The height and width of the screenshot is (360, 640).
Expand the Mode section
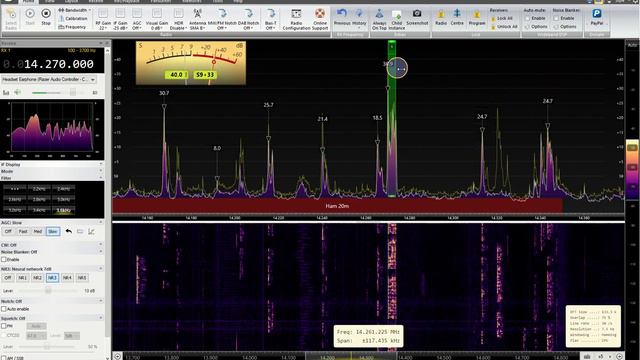tap(101, 171)
